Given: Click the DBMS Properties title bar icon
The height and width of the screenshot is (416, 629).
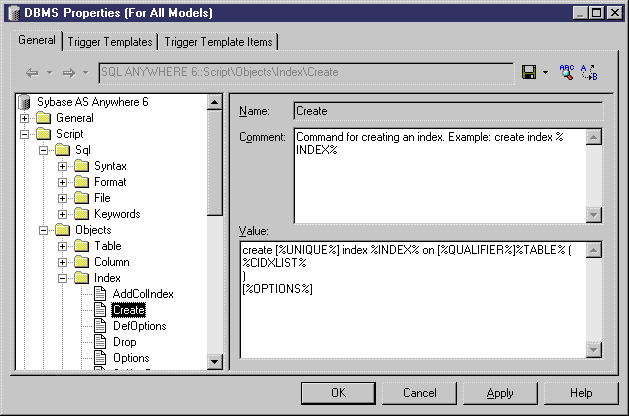Looking at the screenshot, I should (x=14, y=13).
